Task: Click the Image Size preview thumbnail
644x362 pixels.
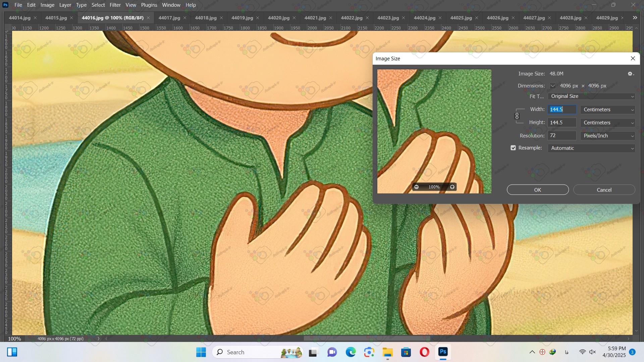Action: pyautogui.click(x=434, y=131)
